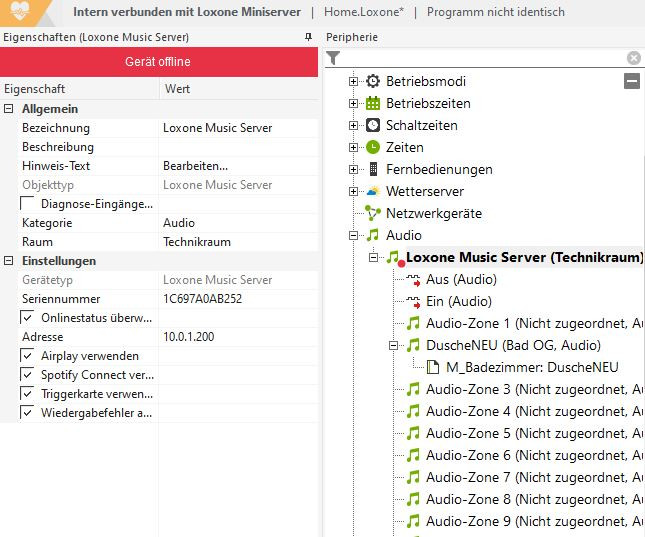Expand the Schaltzeiten tree node

click(353, 125)
